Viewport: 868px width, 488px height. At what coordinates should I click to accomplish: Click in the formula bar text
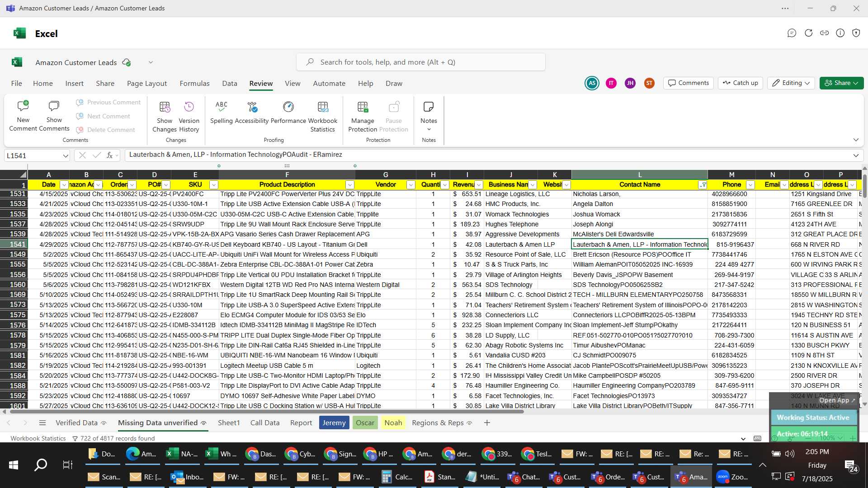click(x=487, y=155)
